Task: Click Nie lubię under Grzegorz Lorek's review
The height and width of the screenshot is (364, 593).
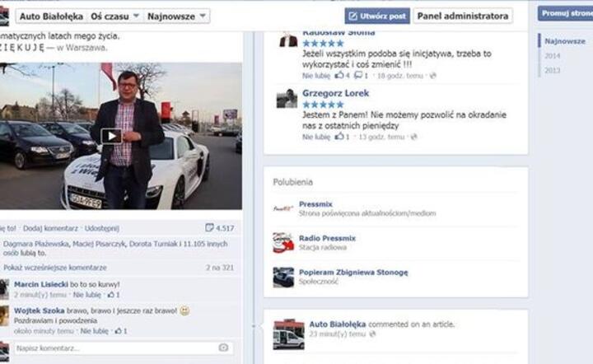Action: click(x=316, y=137)
